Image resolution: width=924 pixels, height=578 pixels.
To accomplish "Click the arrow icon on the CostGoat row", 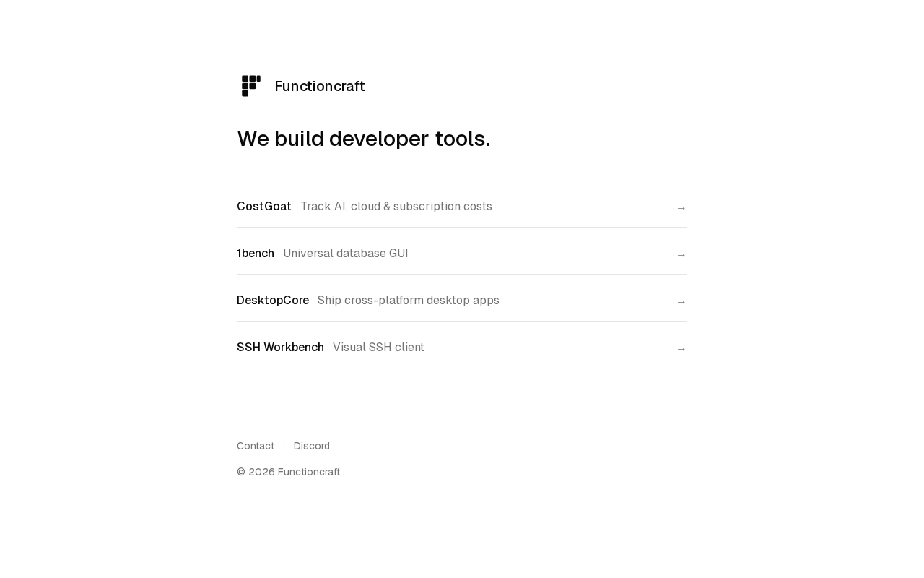I will pyautogui.click(x=681, y=208).
